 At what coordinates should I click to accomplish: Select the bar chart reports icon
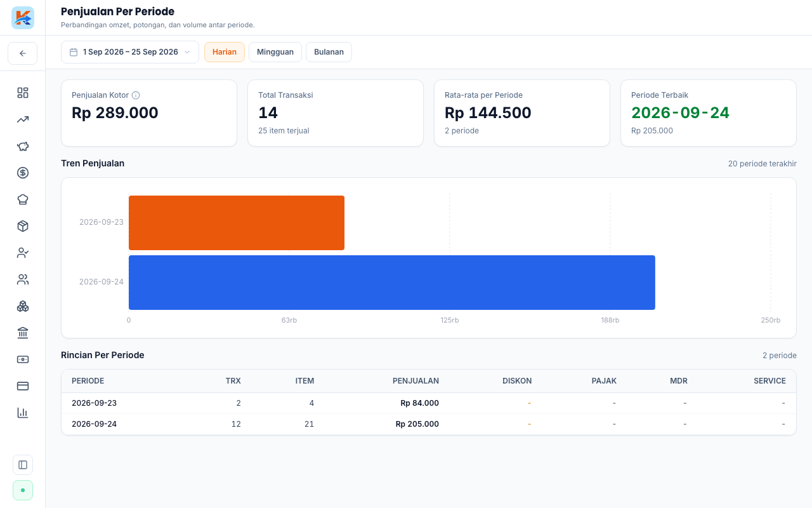pos(23,413)
